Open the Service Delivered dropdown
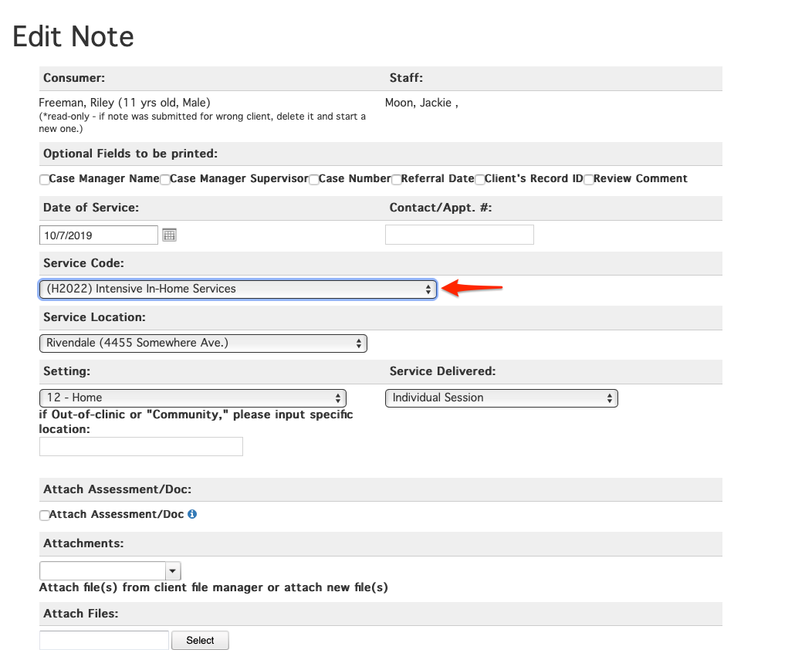The height and width of the screenshot is (653, 812). coord(501,398)
